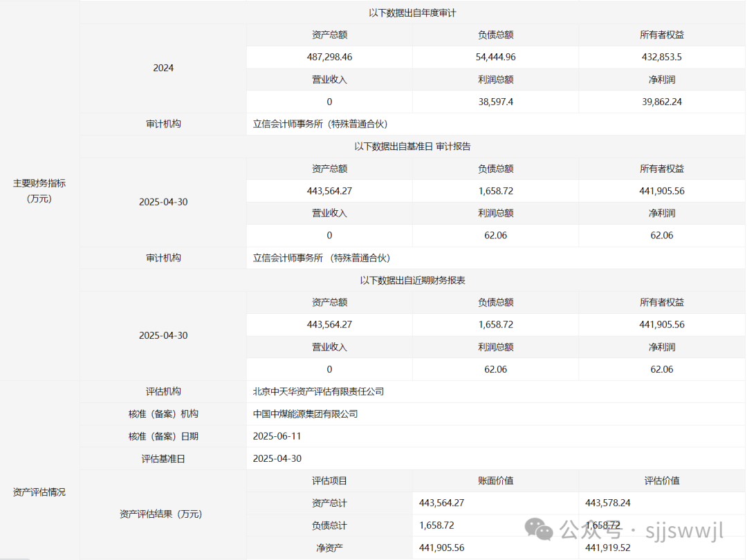Select the row label '净资产'
Screen dimensions: 747x560
329,548
